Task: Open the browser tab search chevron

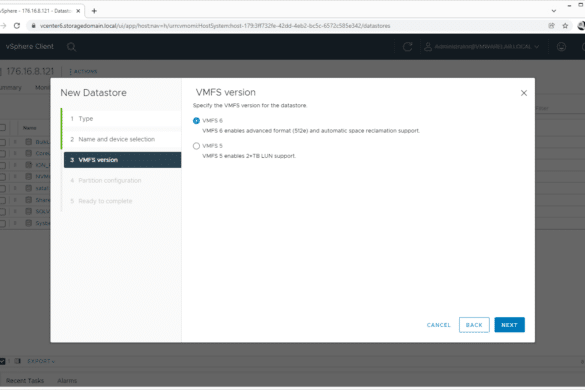Action: [554, 11]
